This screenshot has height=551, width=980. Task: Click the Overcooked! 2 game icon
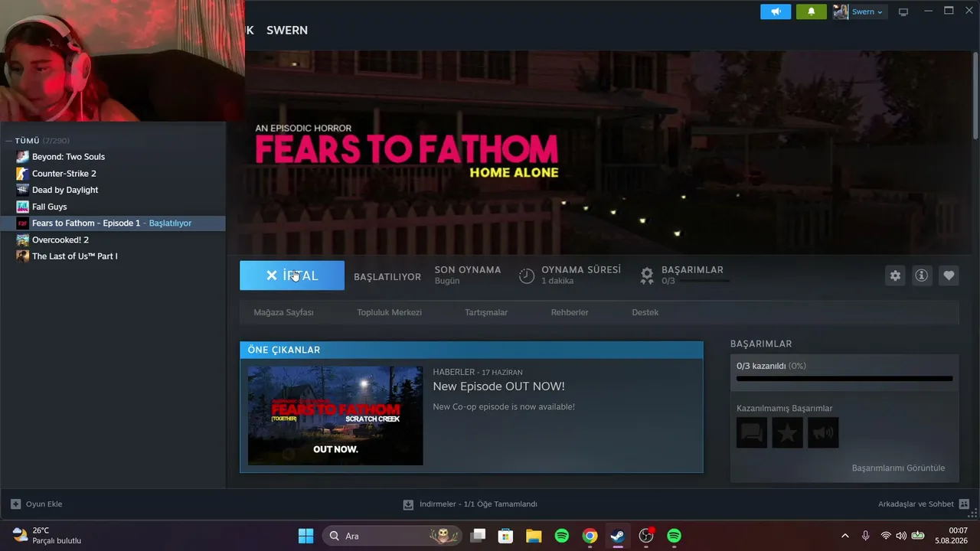[23, 240]
